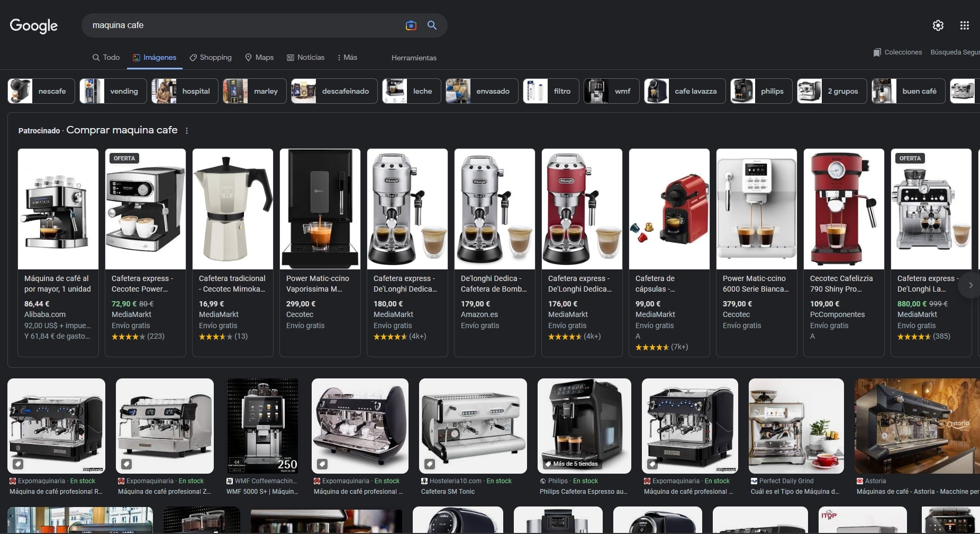Click the Más de 5 tiendas badge

coord(571,464)
